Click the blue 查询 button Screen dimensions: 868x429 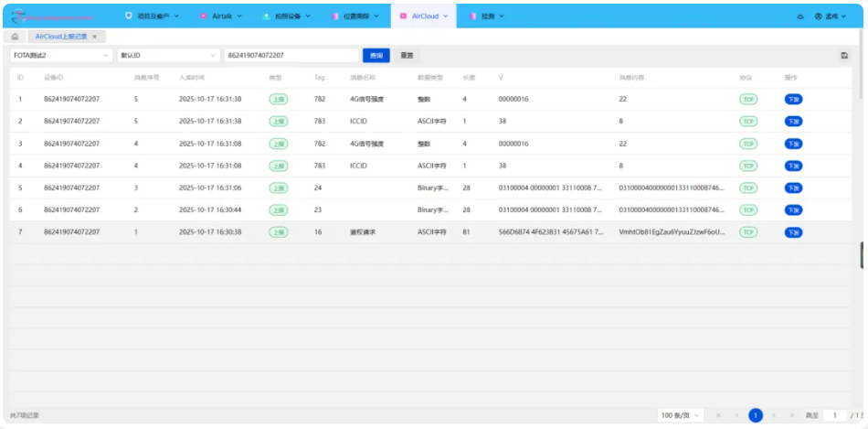point(376,56)
